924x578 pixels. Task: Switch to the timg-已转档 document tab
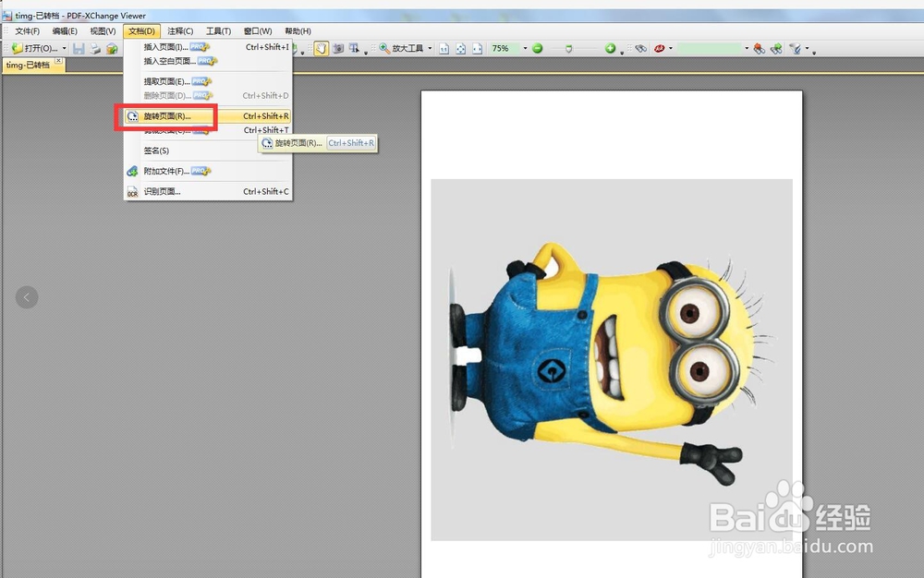[29, 65]
